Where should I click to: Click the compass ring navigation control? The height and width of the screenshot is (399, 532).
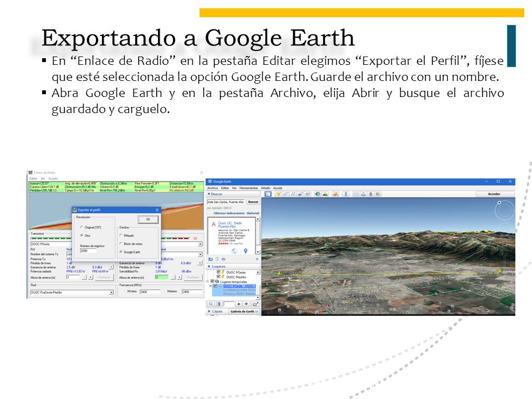click(x=504, y=211)
